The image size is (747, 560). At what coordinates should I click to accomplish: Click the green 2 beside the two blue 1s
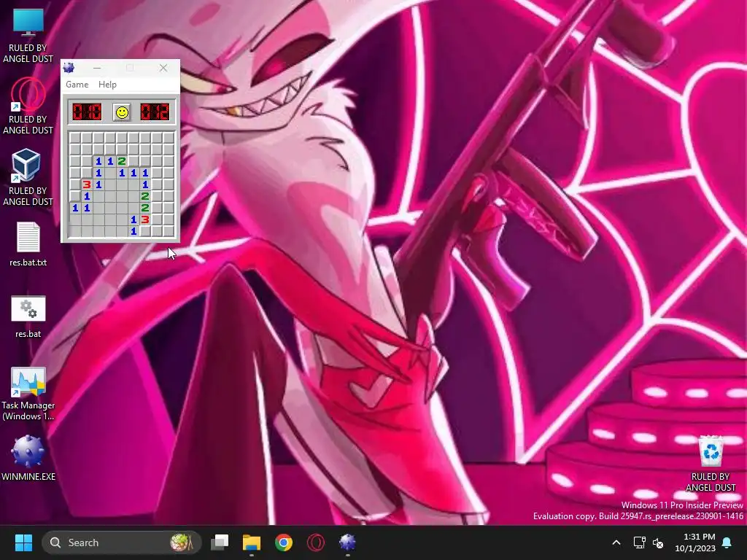122,161
